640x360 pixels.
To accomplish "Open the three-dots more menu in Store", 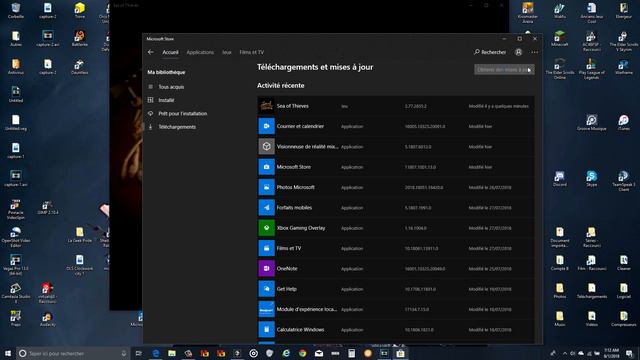I will tap(535, 52).
